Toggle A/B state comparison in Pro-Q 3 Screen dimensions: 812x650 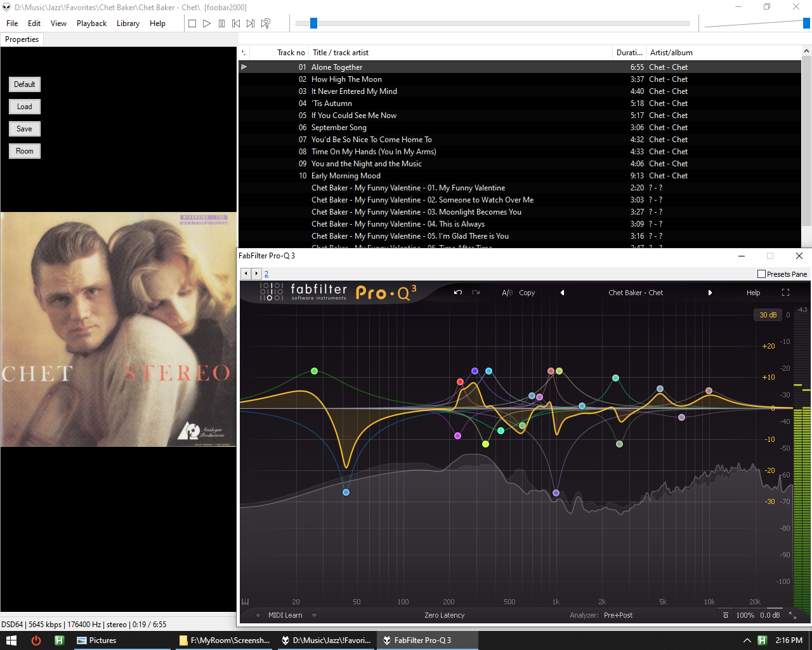(x=507, y=293)
